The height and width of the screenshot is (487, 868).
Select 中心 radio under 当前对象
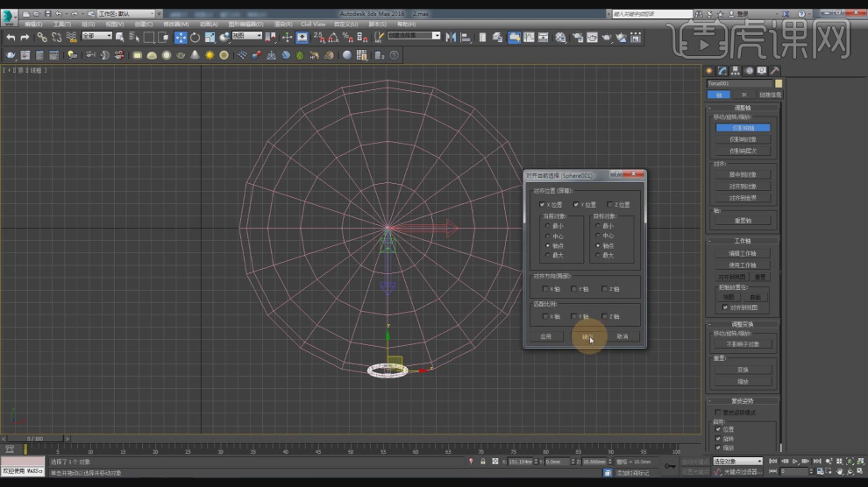[549, 236]
